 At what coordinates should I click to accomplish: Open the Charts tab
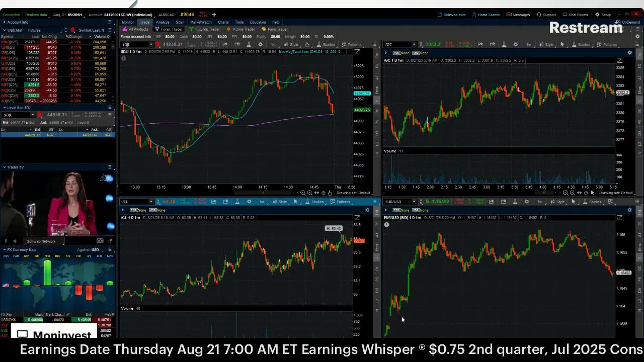click(x=223, y=22)
